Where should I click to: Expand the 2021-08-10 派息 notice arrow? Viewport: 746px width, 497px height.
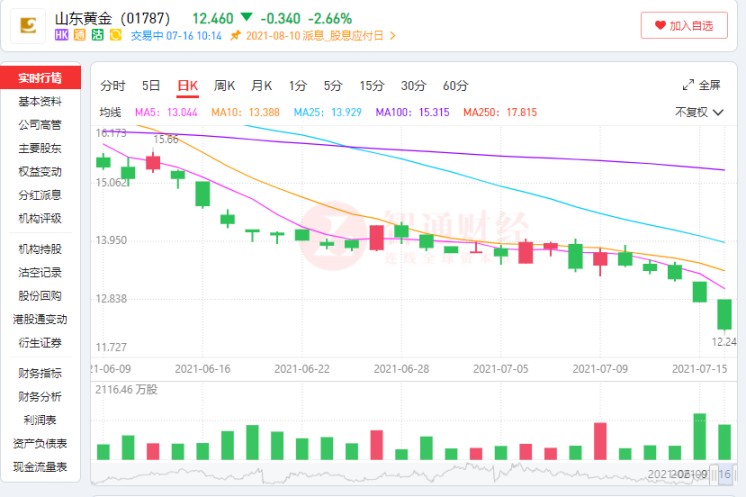pyautogui.click(x=393, y=35)
